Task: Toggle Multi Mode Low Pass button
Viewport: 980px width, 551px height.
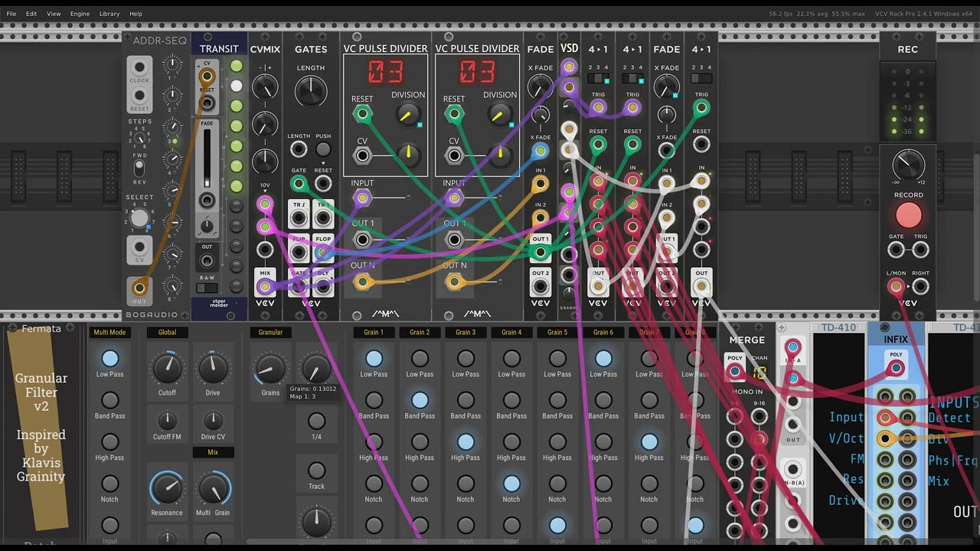Action: 110,358
